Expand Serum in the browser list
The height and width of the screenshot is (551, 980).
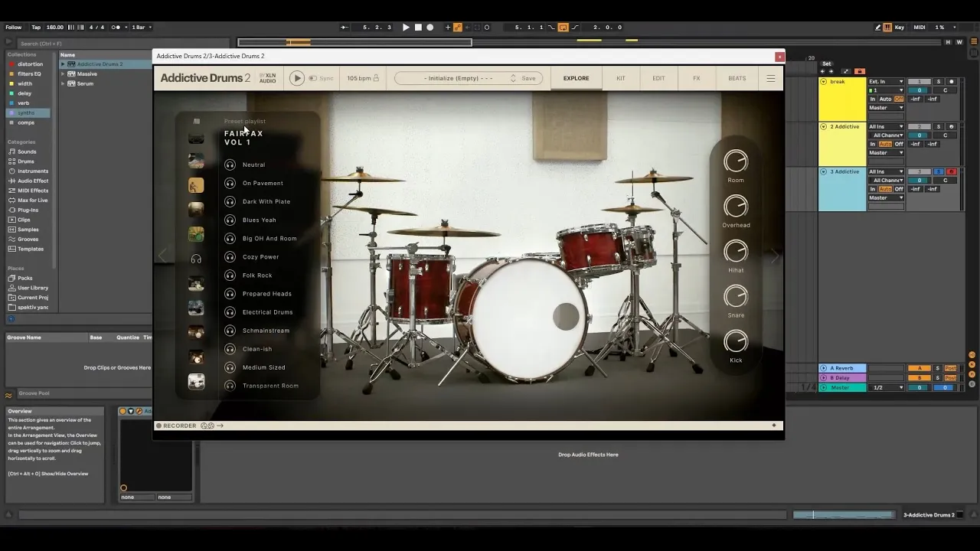point(64,83)
